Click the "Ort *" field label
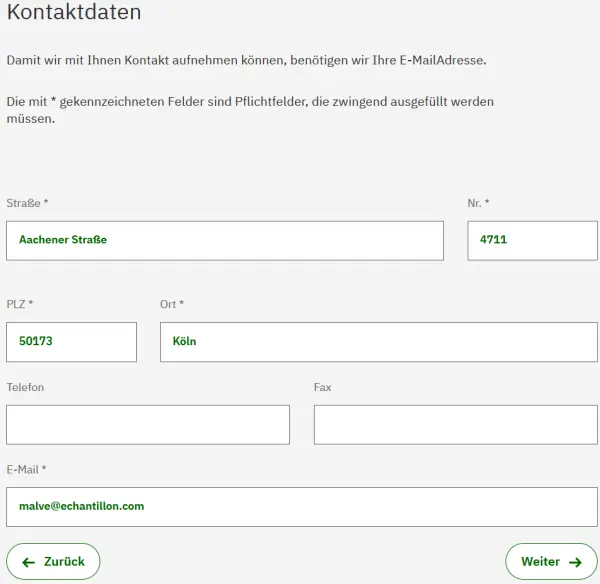 tap(172, 304)
